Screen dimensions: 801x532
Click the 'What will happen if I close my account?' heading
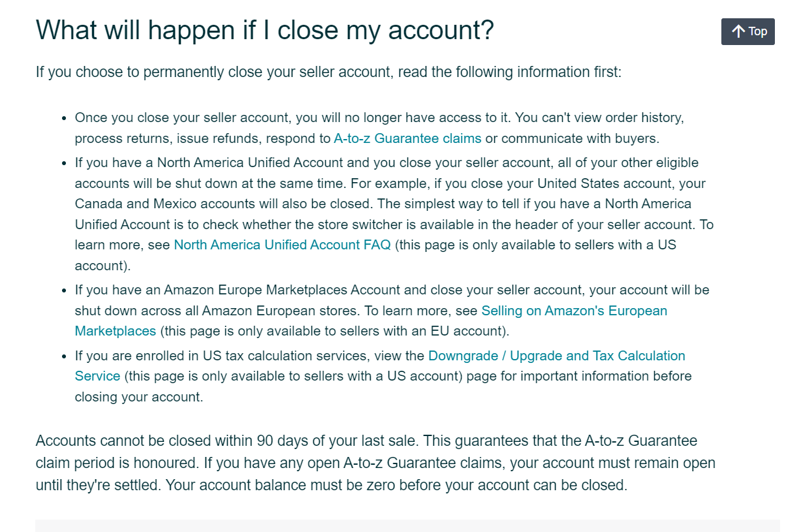tap(265, 31)
